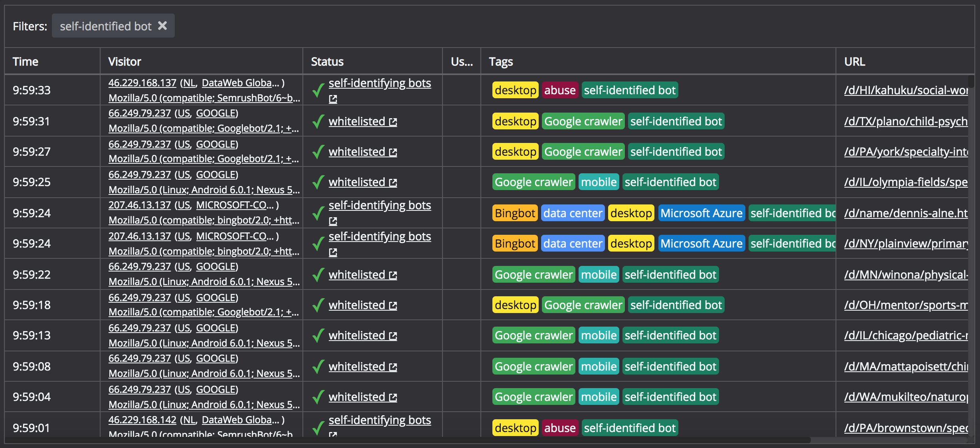Screen dimensions: 980x448
Task: Open the /d/IL/chicago/pediatric URL link
Action: 906,335
